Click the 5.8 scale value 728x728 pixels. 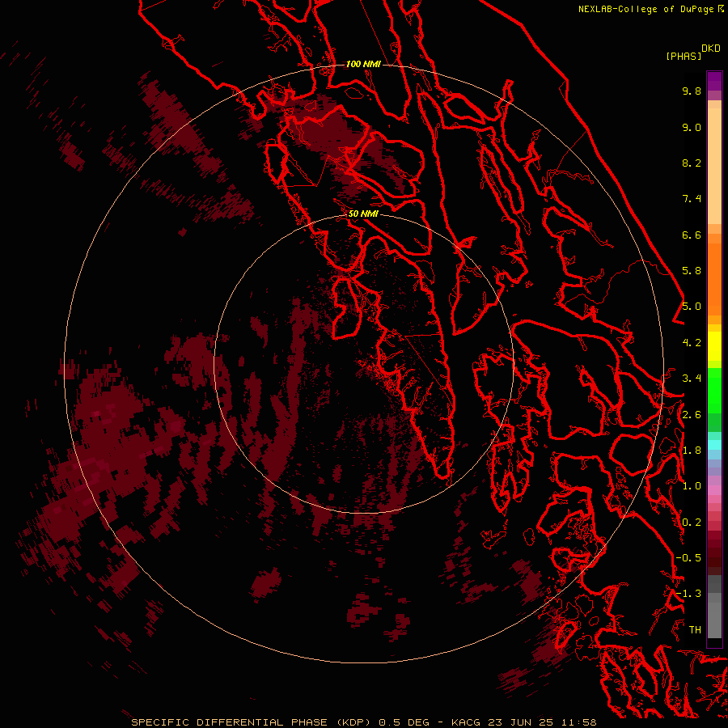(x=692, y=271)
